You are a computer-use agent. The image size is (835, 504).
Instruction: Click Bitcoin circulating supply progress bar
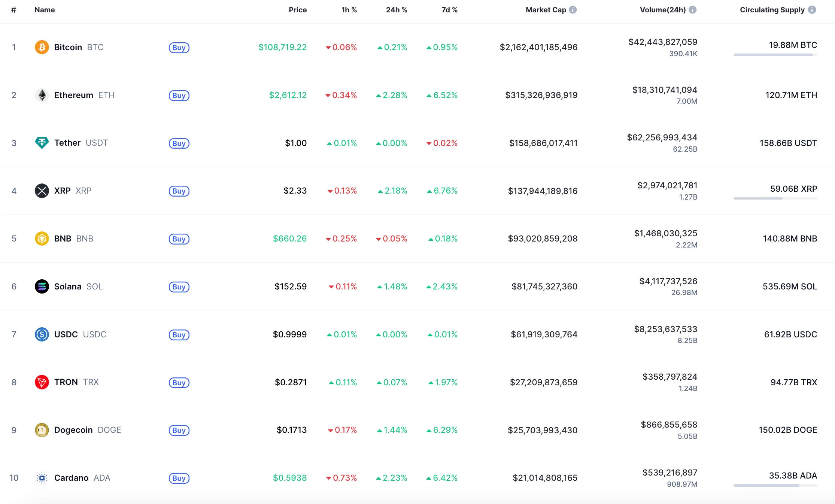click(775, 55)
